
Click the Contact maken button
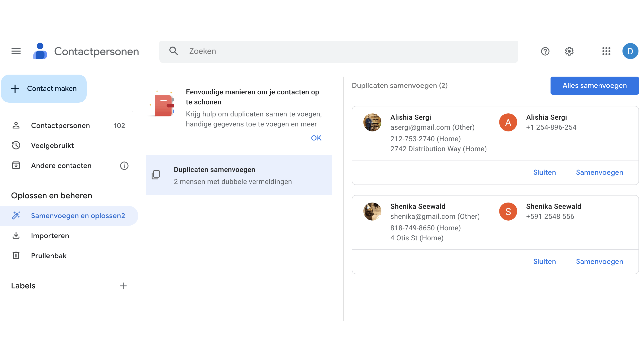point(44,89)
